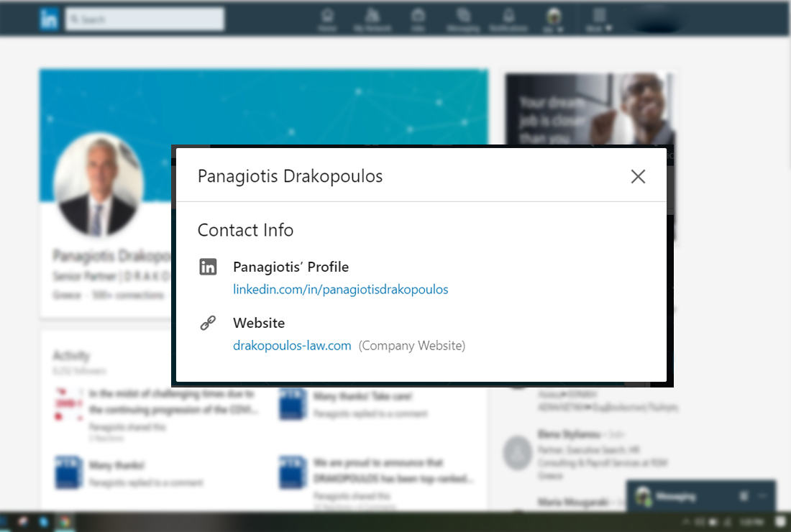Click the dream job advertisement image
This screenshot has width=791, height=532.
coord(589,109)
